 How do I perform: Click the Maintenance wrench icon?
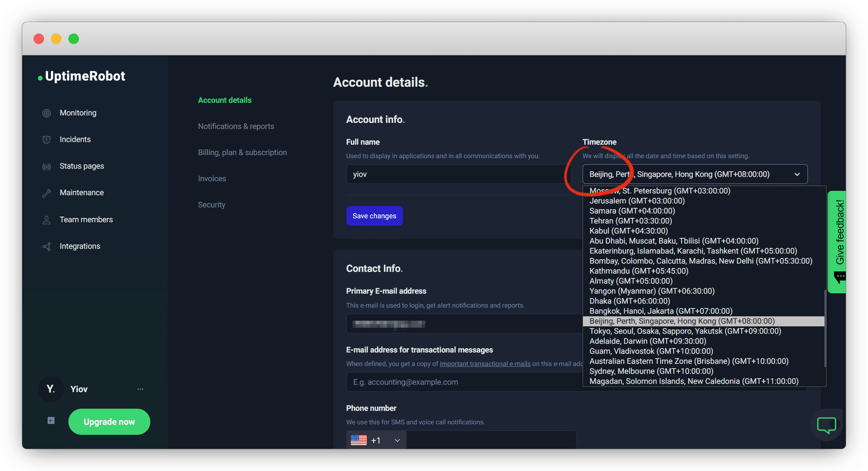point(47,193)
